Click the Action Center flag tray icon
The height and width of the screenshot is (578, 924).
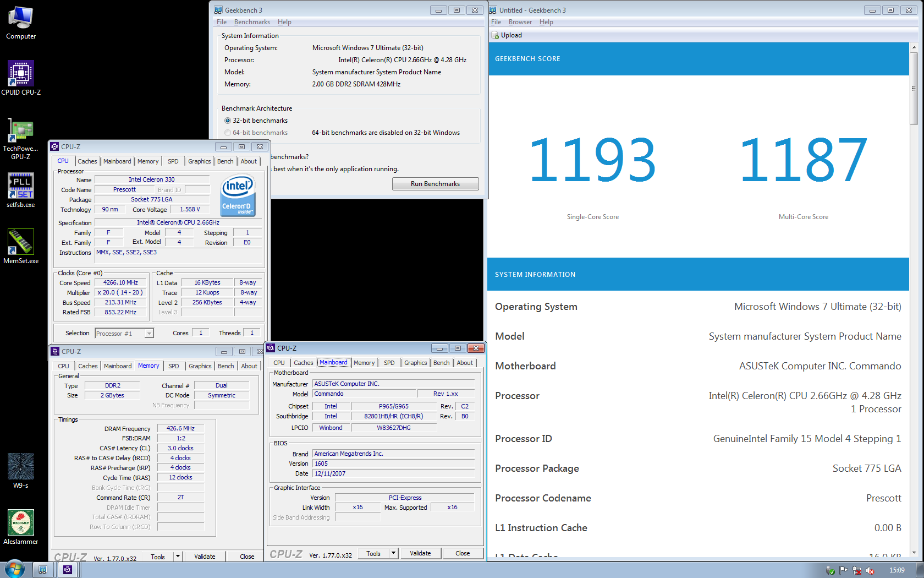pos(843,570)
